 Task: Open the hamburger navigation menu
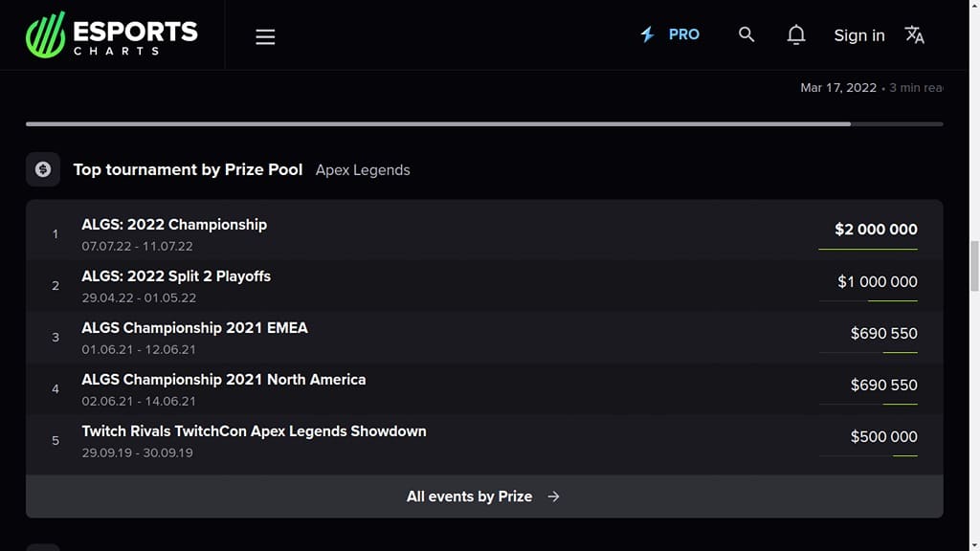click(265, 36)
